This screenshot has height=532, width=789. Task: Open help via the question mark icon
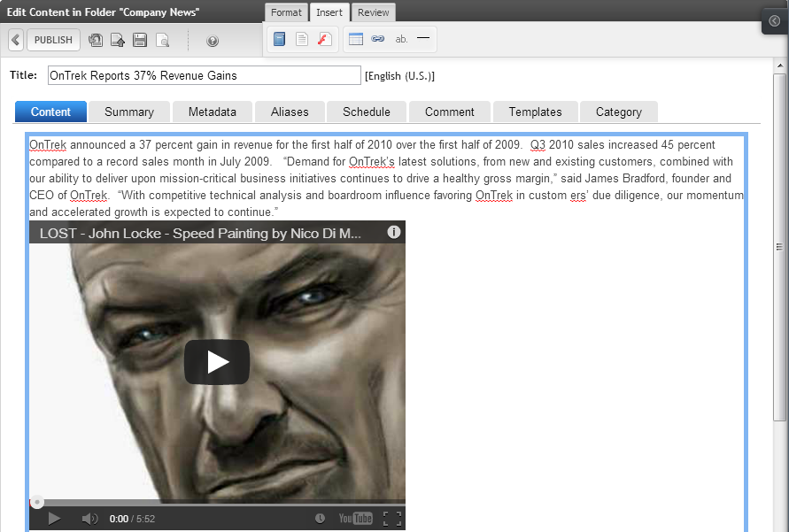click(x=213, y=41)
